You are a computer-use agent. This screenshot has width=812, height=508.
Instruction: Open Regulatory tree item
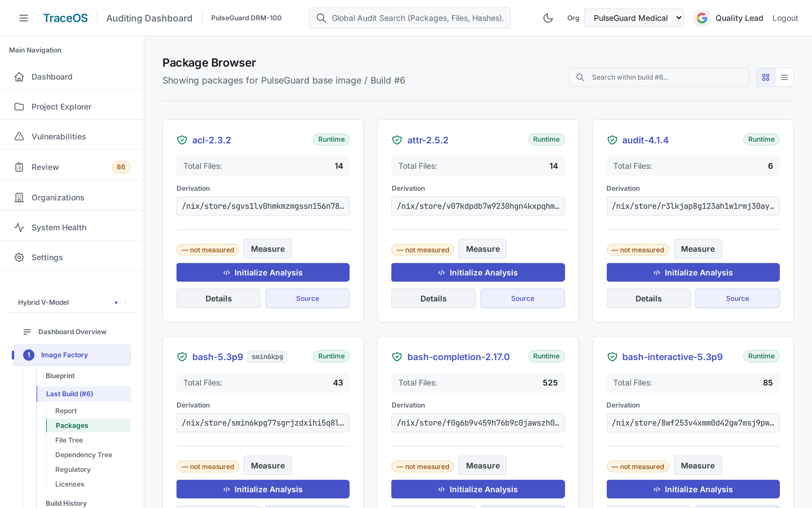point(73,469)
